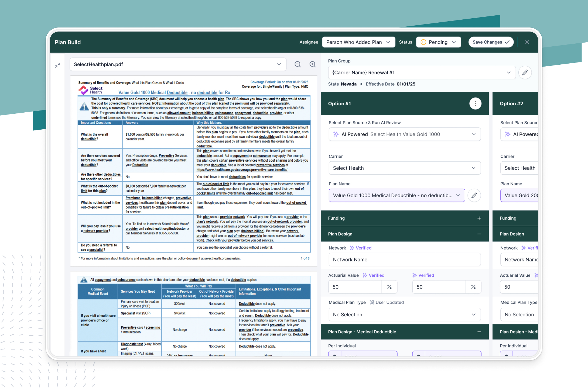Click the Network Name input field
Viewport: 588px width, 388px height.
tap(404, 259)
